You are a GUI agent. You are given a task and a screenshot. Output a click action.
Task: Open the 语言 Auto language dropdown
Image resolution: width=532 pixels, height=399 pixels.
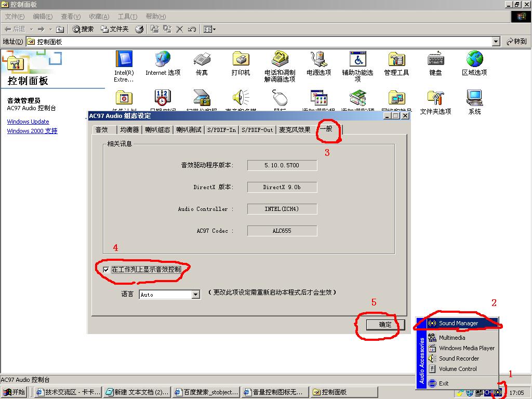(196, 295)
